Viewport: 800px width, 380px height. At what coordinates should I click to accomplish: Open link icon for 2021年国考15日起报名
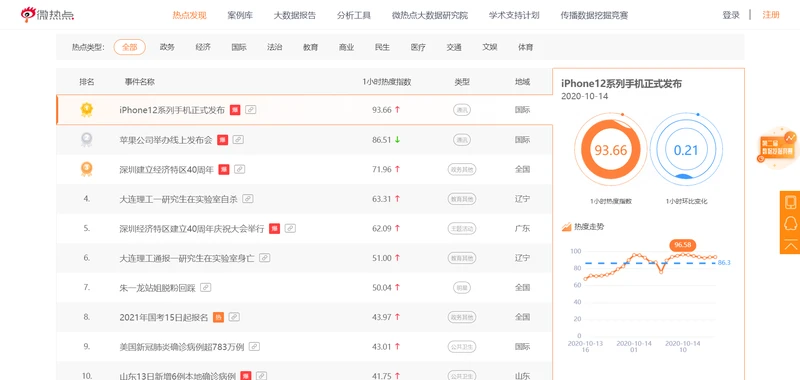234,317
